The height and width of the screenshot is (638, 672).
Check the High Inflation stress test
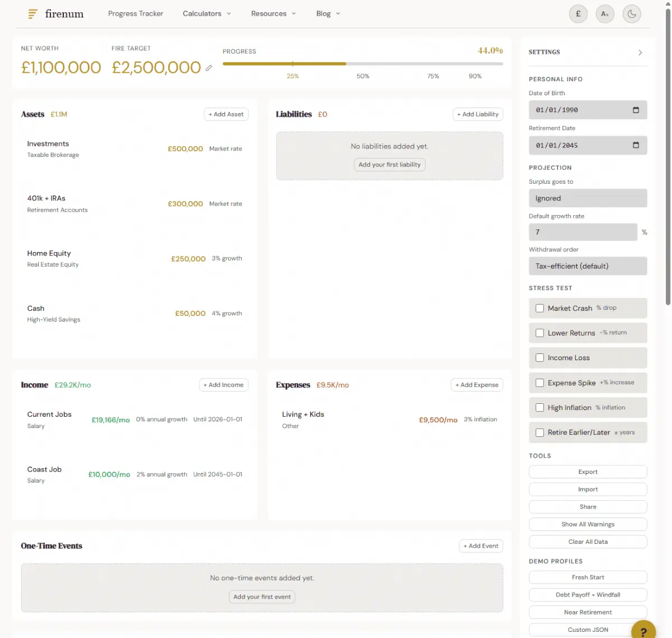(x=539, y=408)
